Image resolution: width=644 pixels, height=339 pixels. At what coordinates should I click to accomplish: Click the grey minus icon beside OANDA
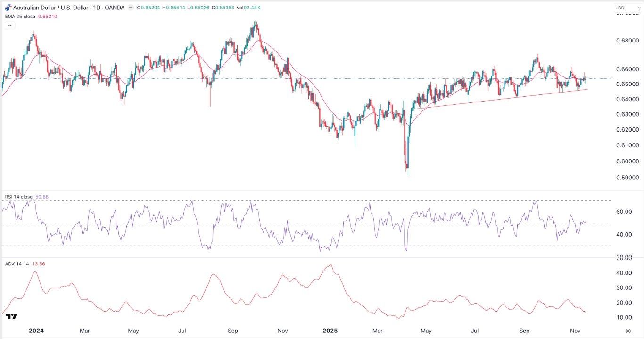coord(131,8)
